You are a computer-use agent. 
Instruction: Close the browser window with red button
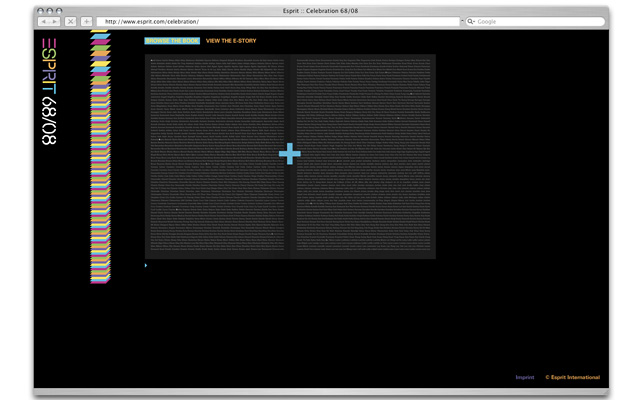40,11
